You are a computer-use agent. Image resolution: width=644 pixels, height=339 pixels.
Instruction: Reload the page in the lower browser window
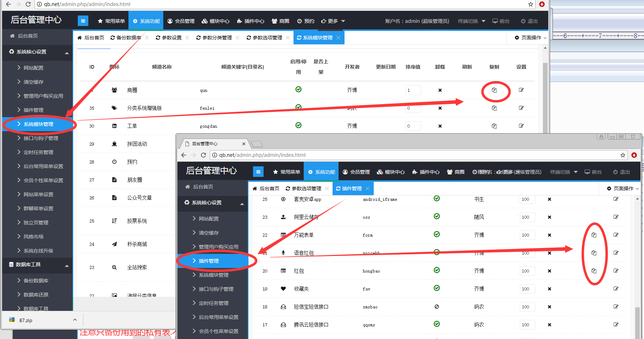pyautogui.click(x=203, y=155)
